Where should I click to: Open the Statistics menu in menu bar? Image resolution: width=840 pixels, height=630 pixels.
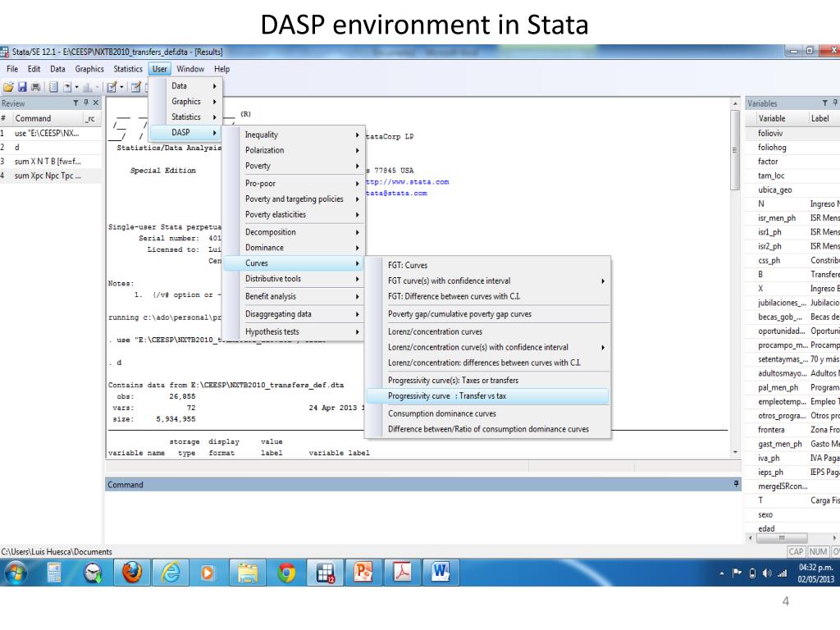pos(128,69)
